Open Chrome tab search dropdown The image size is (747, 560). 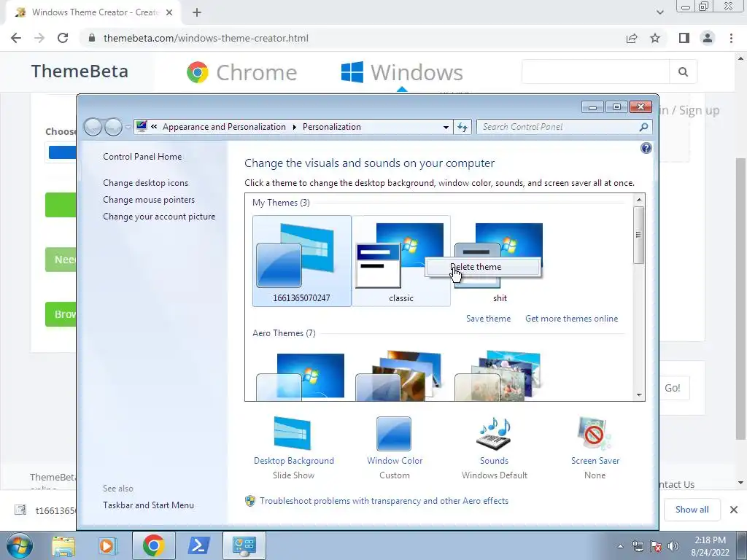click(659, 13)
